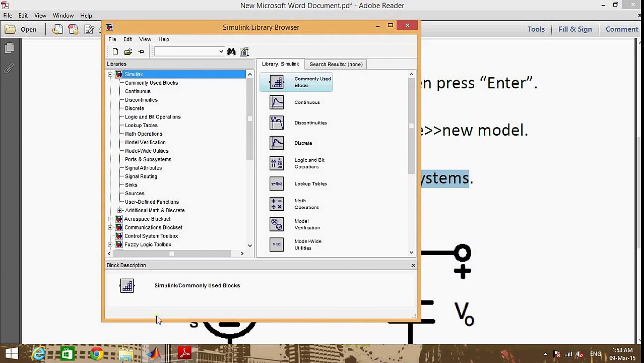The width and height of the screenshot is (644, 363).
Task: Open the block search combo box dropdown arrow
Action: 221,51
